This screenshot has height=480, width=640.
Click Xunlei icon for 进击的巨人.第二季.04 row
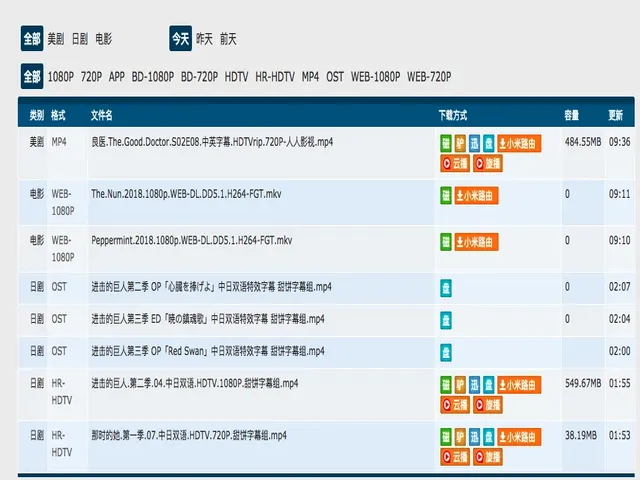(x=474, y=385)
